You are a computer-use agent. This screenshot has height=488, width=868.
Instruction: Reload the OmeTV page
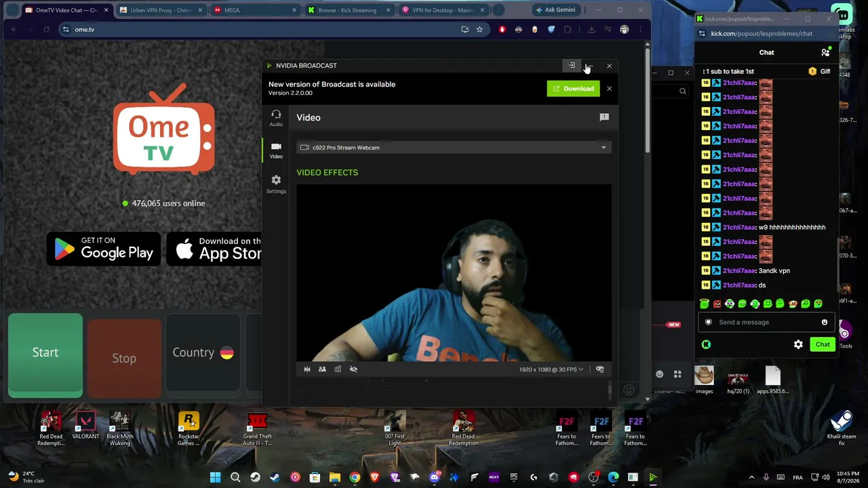(46, 30)
